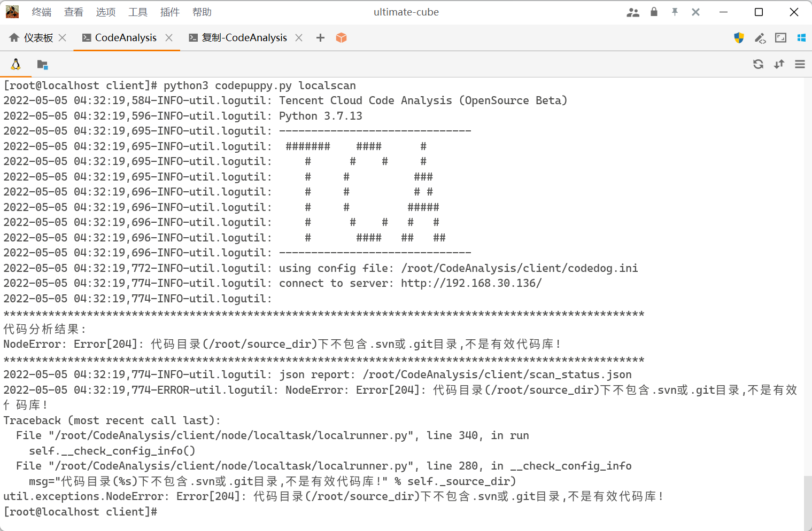
Task: Toggle session sharing with the users icon
Action: pos(633,12)
